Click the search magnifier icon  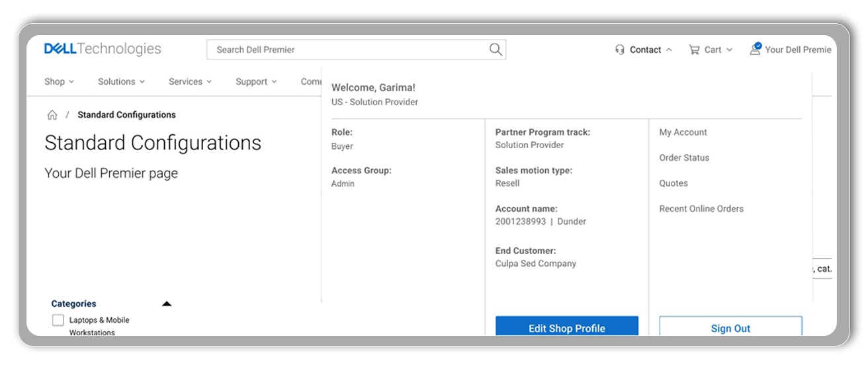[x=496, y=50]
